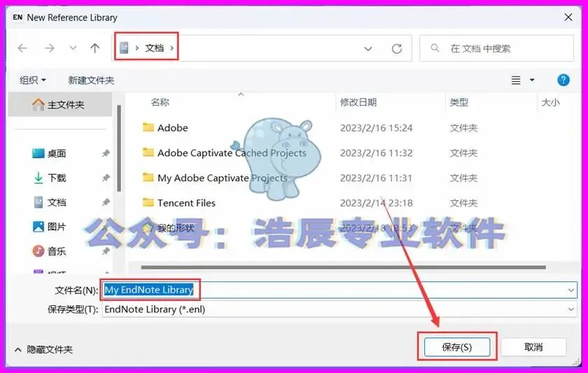Viewport: 588px width, 373px height.
Task: Go forward with the right arrow
Action: (x=49, y=48)
